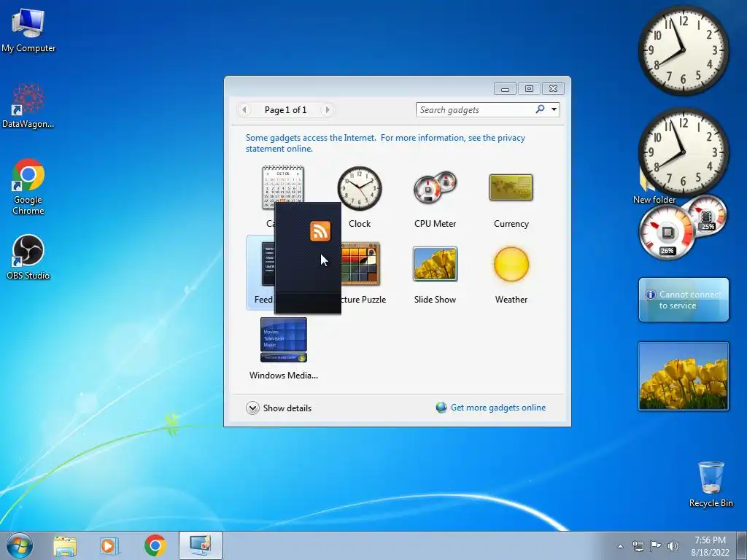Viewport: 747px width, 560px height.
Task: Click the volume speaker tray icon
Action: [673, 546]
